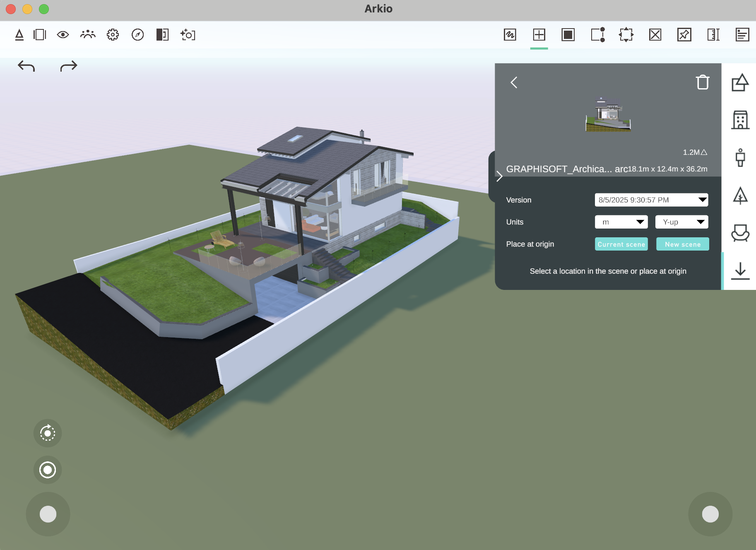Image resolution: width=756 pixels, height=550 pixels.
Task: Toggle the orbit rotation control at bottom left
Action: [x=47, y=433]
